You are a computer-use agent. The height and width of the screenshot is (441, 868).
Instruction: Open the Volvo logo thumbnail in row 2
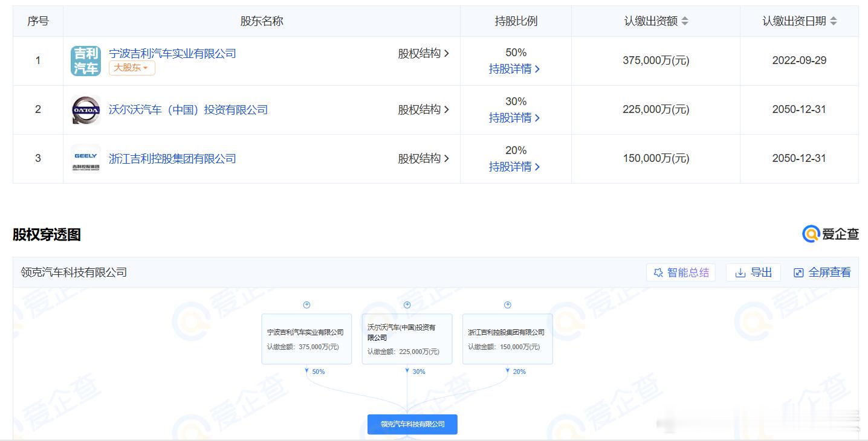pyautogui.click(x=86, y=110)
